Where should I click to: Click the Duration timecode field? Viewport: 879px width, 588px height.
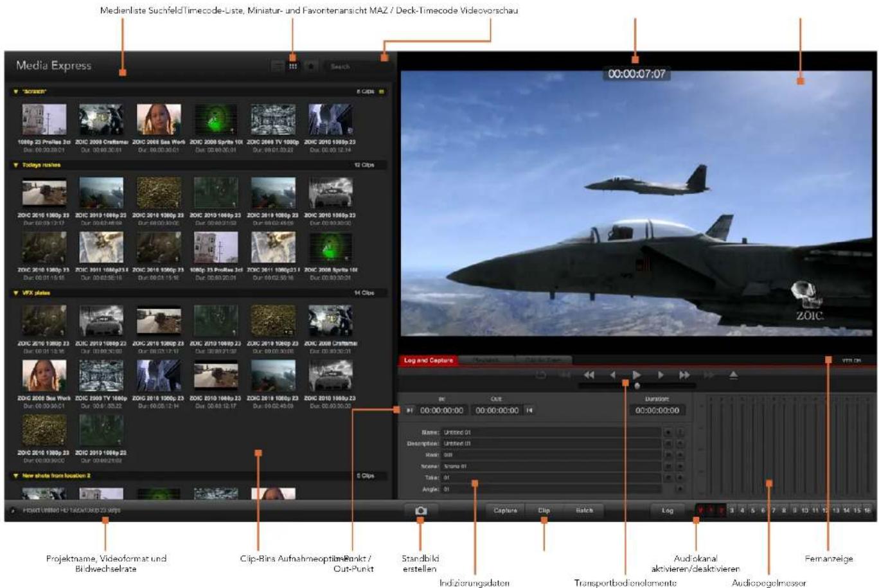pos(657,411)
